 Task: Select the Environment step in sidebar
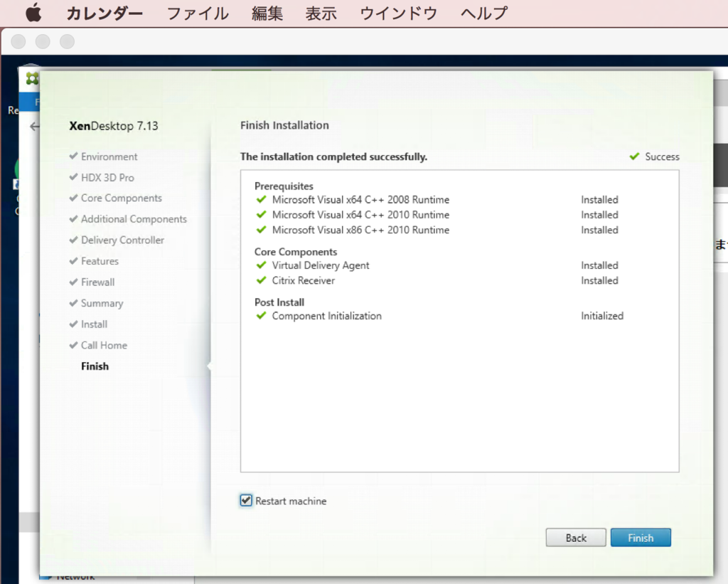click(x=109, y=156)
